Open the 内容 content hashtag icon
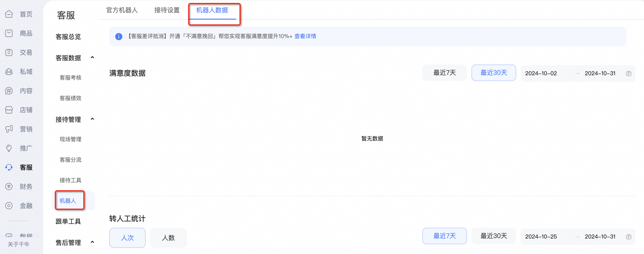Viewport: 644px width, 254px height. [x=9, y=91]
